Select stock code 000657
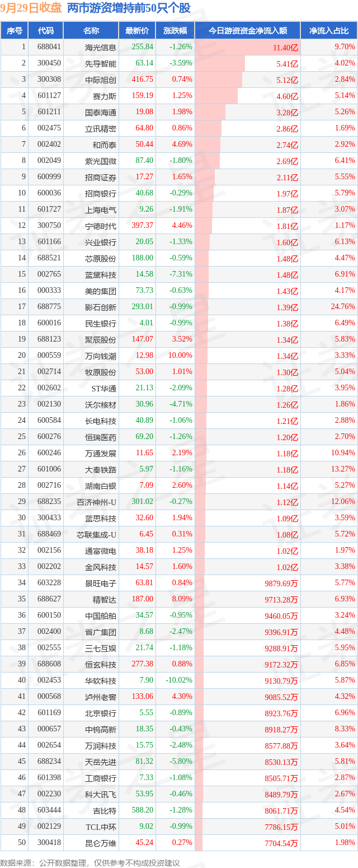Screen dimensions: 358x868 [49, 729]
